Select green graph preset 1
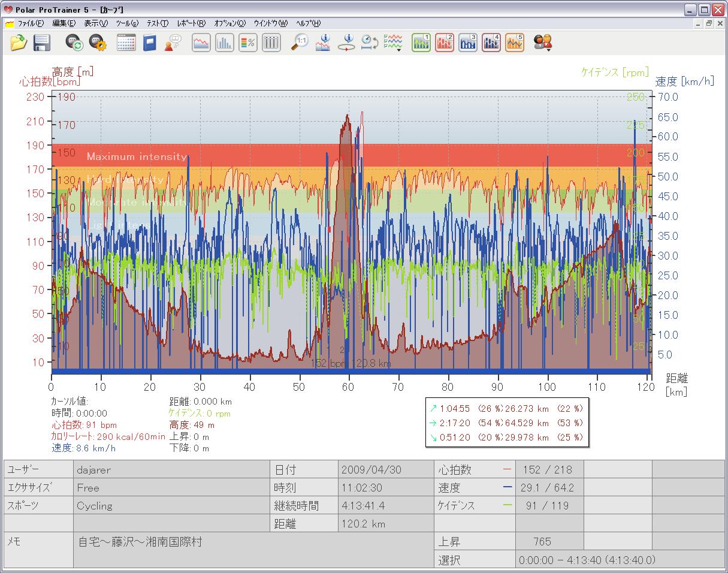The image size is (728, 573). 421,43
